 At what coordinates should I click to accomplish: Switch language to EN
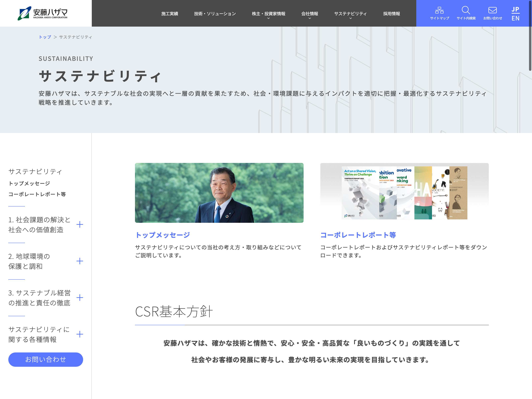515,18
